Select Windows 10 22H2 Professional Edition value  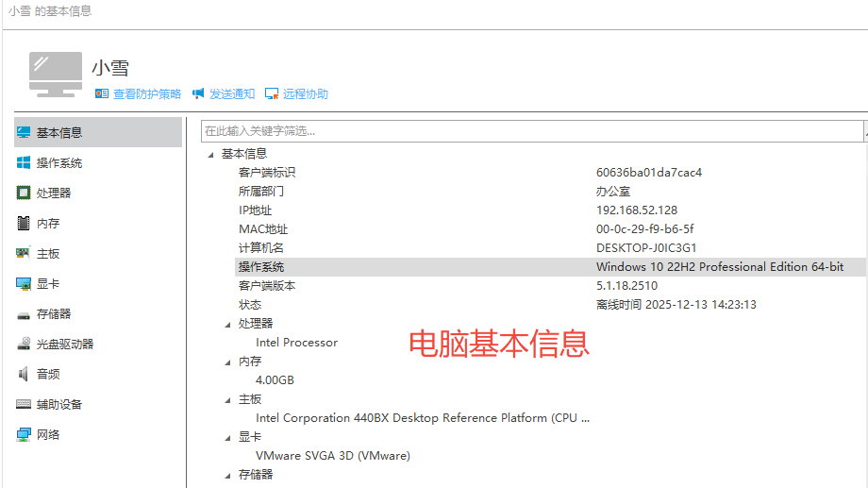point(720,266)
